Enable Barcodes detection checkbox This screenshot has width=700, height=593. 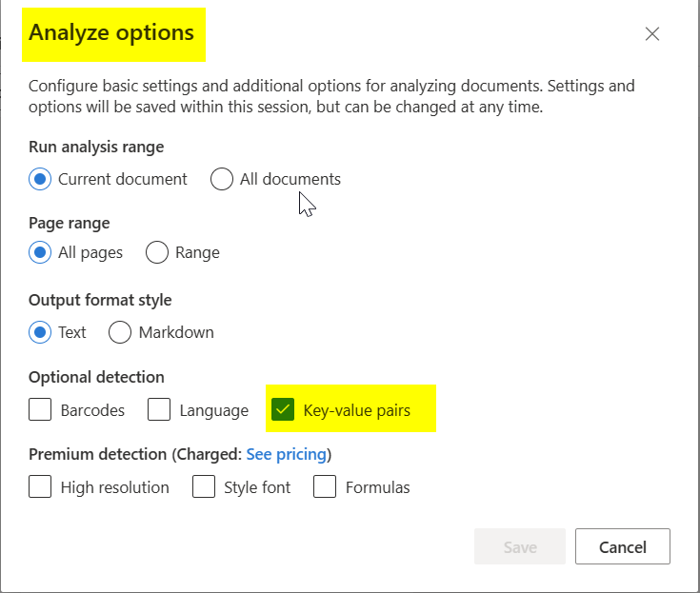click(40, 409)
